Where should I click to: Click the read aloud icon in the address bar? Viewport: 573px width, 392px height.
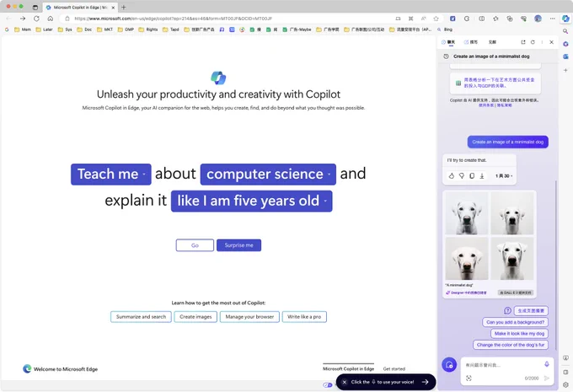coord(424,19)
